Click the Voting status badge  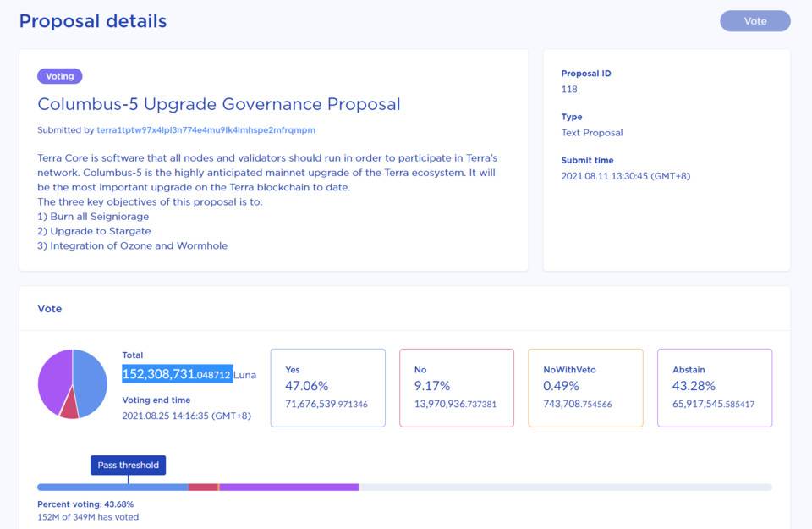(x=59, y=76)
